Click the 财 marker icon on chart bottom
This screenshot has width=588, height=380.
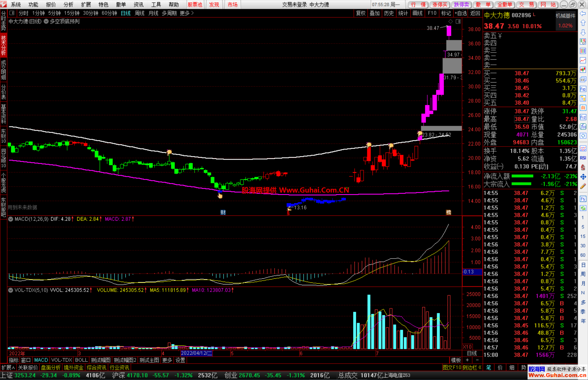pyautogui.click(x=223, y=212)
